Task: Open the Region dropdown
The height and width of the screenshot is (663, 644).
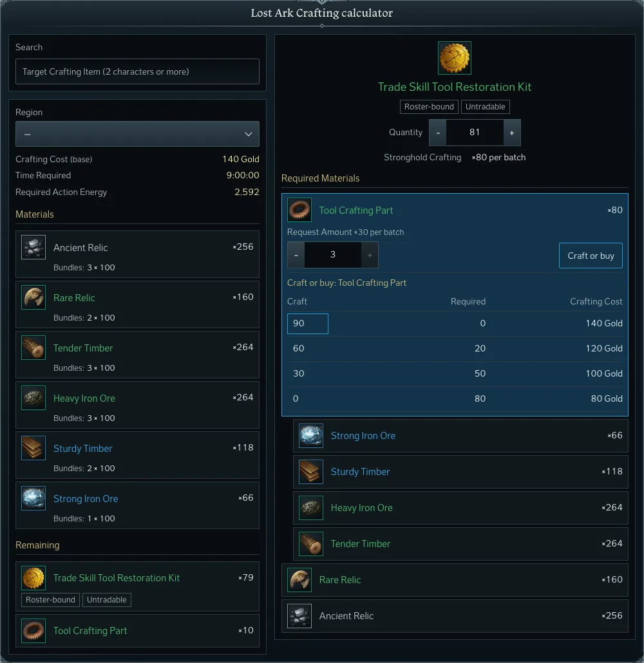Action: pyautogui.click(x=138, y=134)
